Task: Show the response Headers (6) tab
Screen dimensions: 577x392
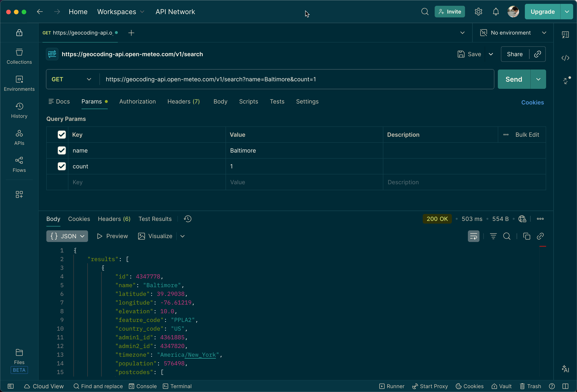Action: [114, 219]
